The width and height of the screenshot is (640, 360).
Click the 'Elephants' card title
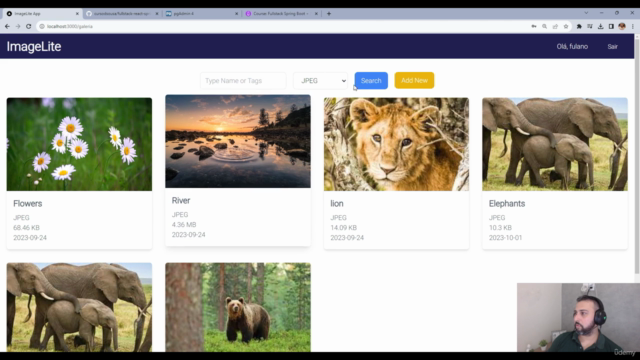[507, 203]
